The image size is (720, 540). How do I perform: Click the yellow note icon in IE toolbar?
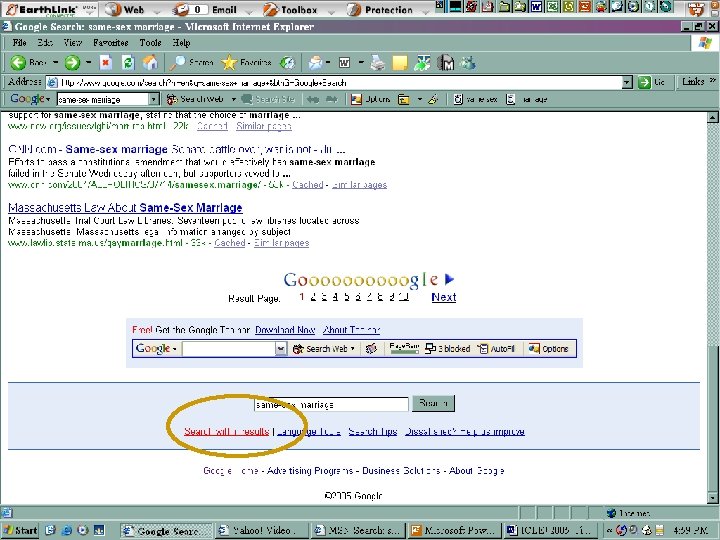tap(399, 62)
